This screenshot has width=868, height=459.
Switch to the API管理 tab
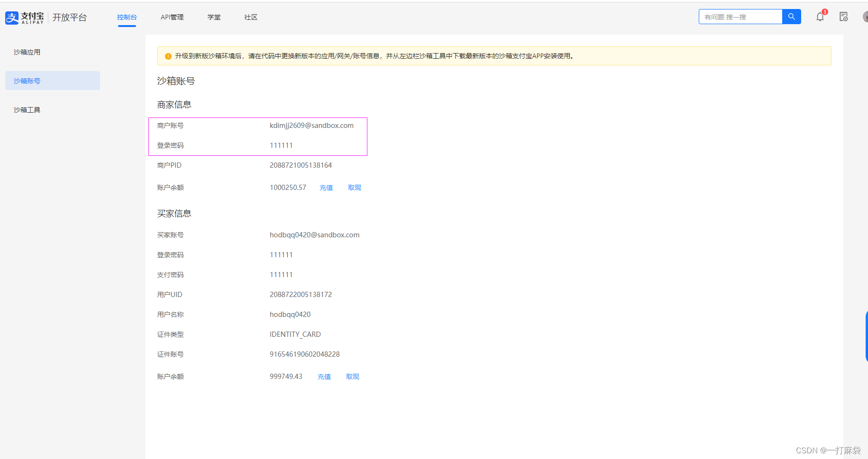(172, 17)
